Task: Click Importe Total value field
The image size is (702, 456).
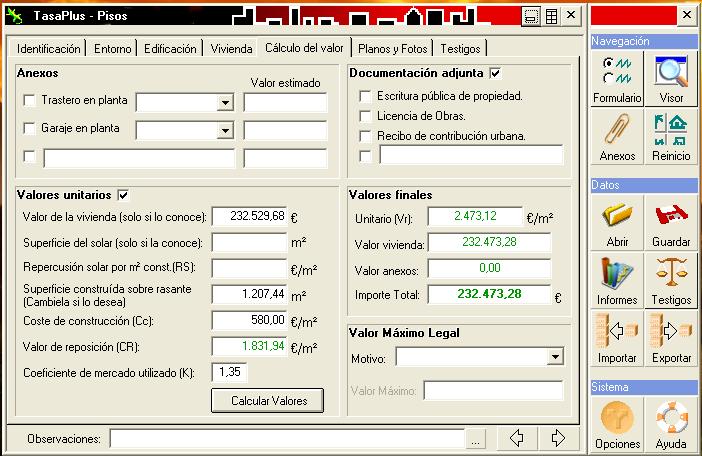Action: pos(489,294)
